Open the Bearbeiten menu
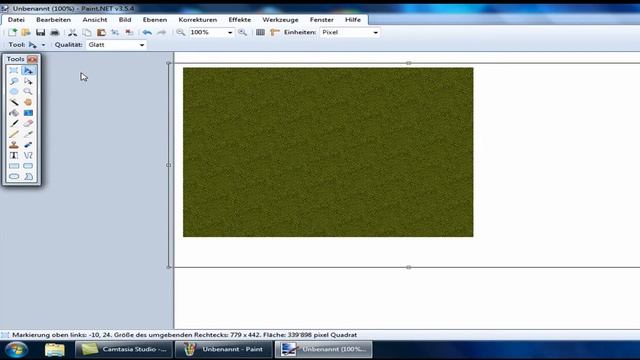The height and width of the screenshot is (360, 640). 53,20
